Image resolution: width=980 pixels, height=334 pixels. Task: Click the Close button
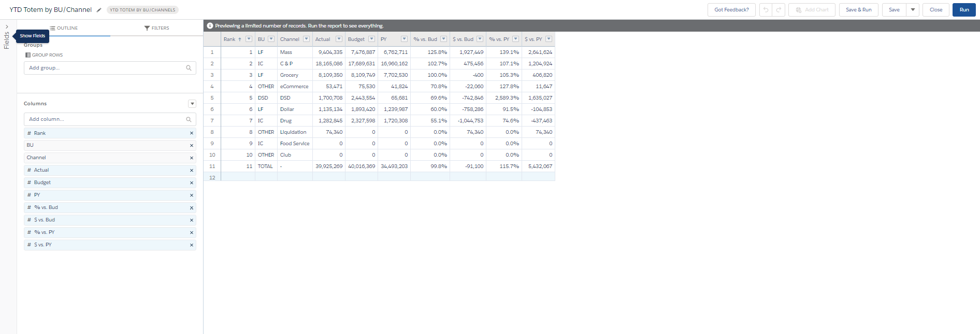[936, 10]
